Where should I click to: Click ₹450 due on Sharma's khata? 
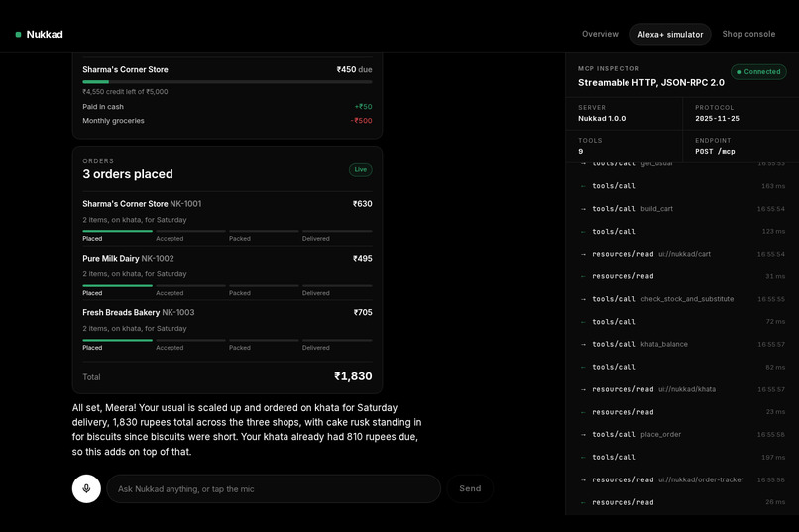tap(354, 69)
